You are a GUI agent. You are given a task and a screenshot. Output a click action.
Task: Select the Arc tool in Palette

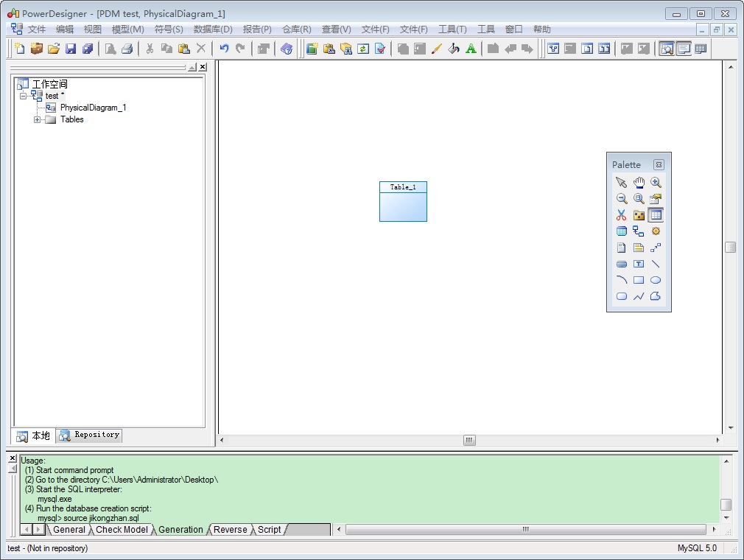(621, 280)
